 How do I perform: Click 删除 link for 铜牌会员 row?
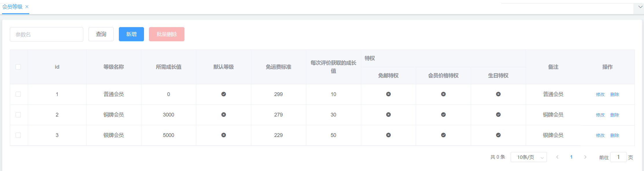[x=615, y=115]
